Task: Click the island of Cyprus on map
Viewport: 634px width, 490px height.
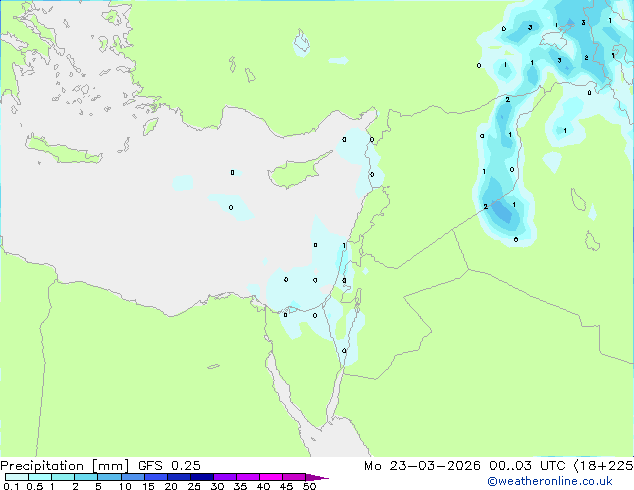Action: [x=297, y=172]
